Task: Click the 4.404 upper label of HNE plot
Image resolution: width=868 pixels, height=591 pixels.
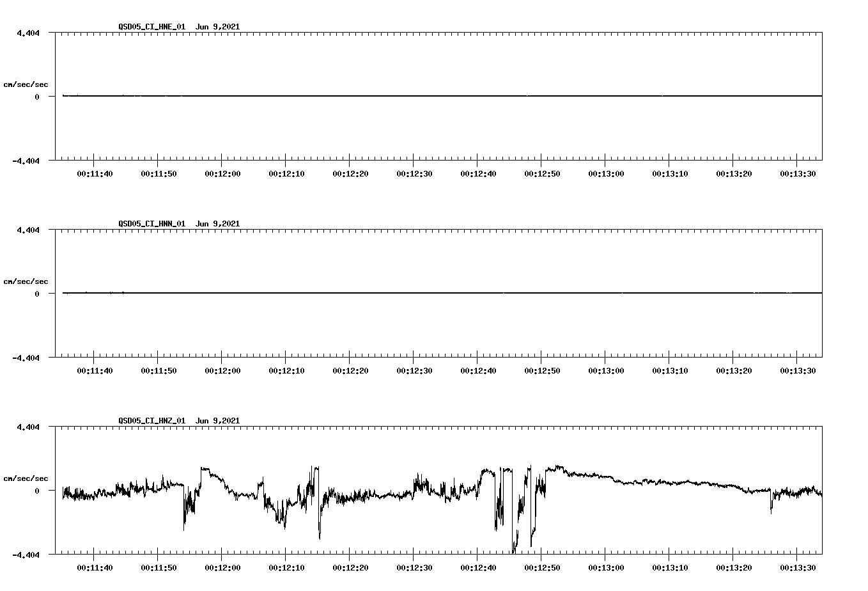Action: [x=28, y=33]
